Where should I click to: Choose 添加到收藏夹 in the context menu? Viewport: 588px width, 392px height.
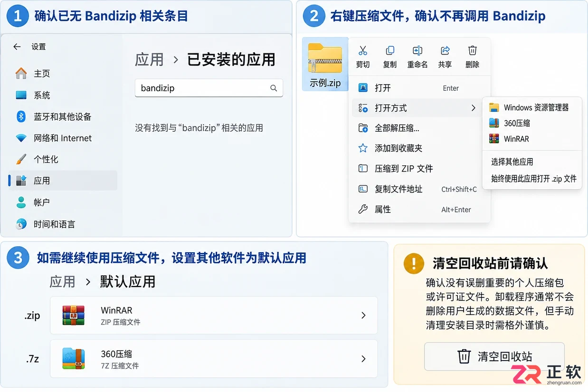click(x=419, y=148)
